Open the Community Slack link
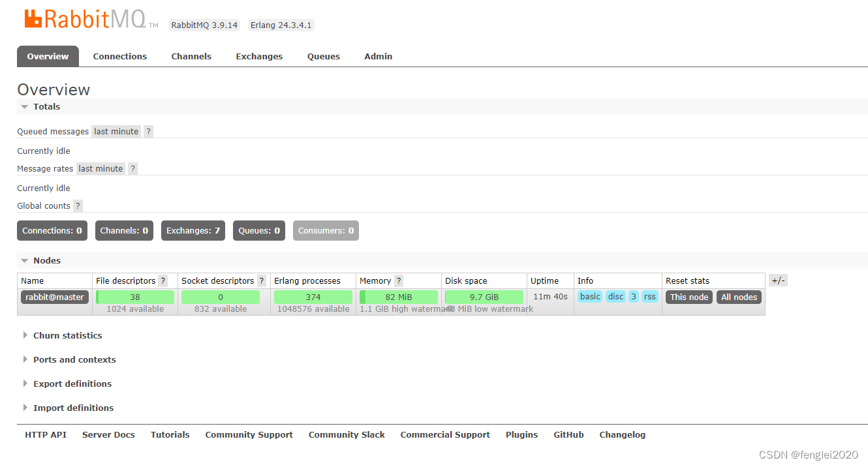This screenshot has height=467, width=868. 347,435
